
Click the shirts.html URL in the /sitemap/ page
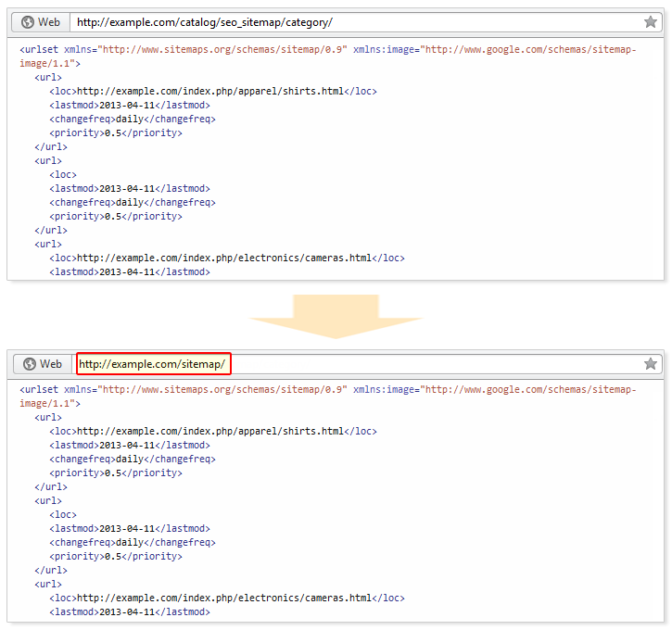click(x=210, y=431)
